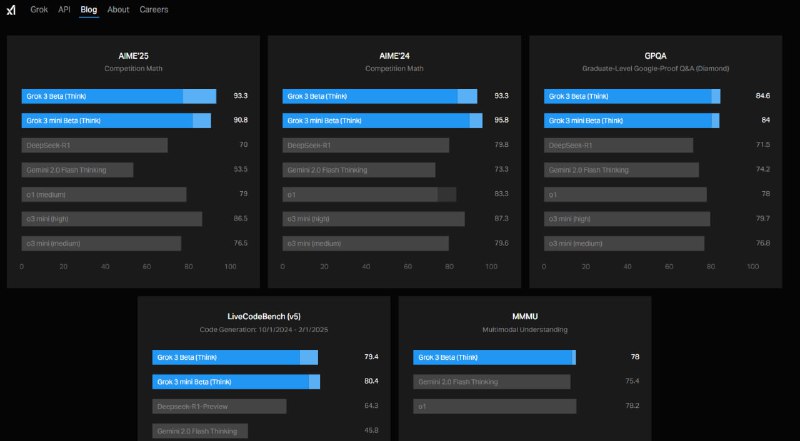
Task: Select o3 mini (high) bar in AIME'25
Action: tap(112, 219)
